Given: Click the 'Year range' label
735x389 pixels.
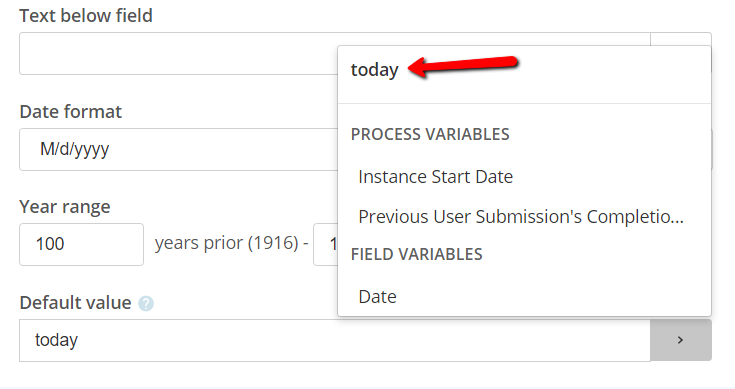Looking at the screenshot, I should click(65, 207).
